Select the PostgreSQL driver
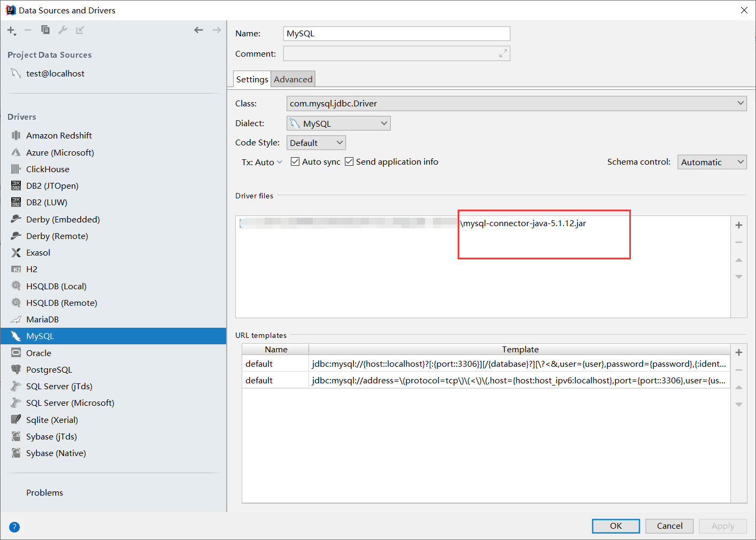This screenshot has height=540, width=756. point(113,369)
